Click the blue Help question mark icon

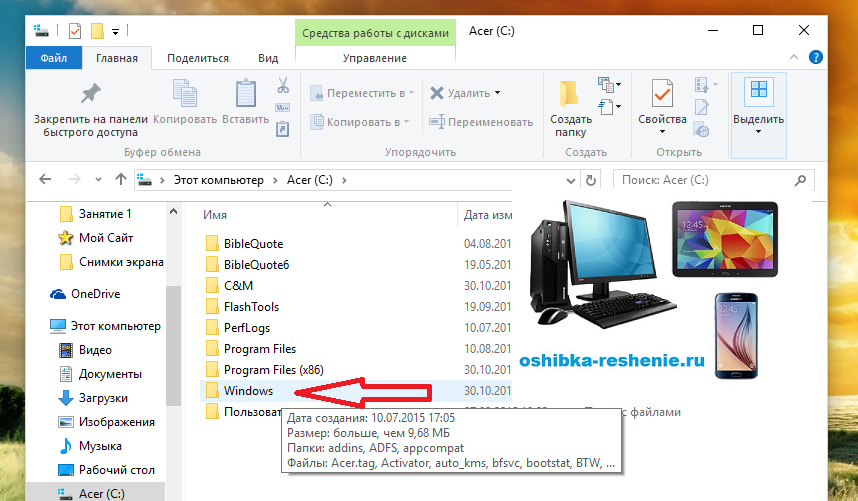[x=815, y=57]
